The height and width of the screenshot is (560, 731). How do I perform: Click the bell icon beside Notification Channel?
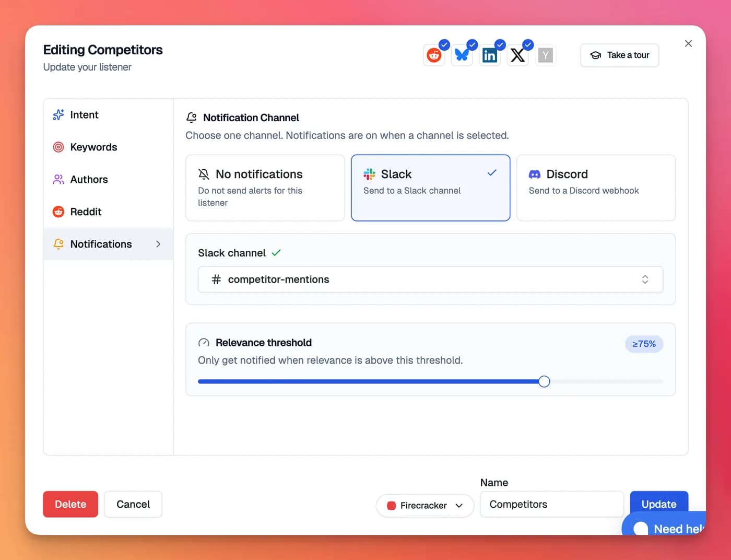click(192, 118)
